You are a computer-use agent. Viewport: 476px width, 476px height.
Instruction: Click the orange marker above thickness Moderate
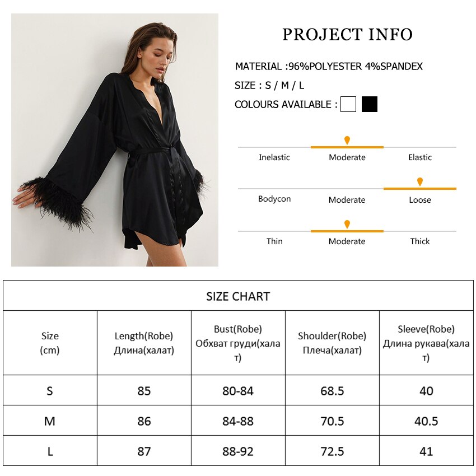coord(347,225)
